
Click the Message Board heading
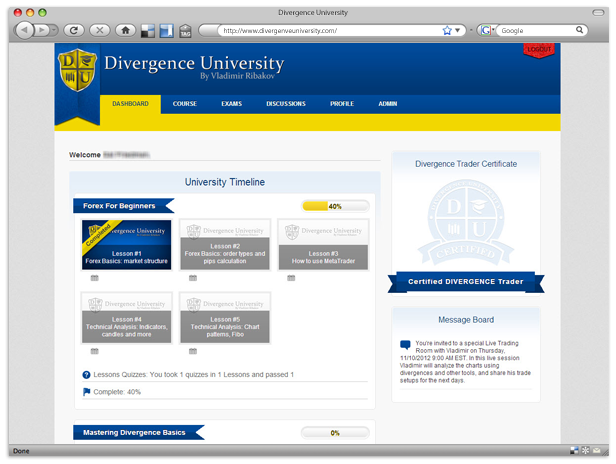466,320
